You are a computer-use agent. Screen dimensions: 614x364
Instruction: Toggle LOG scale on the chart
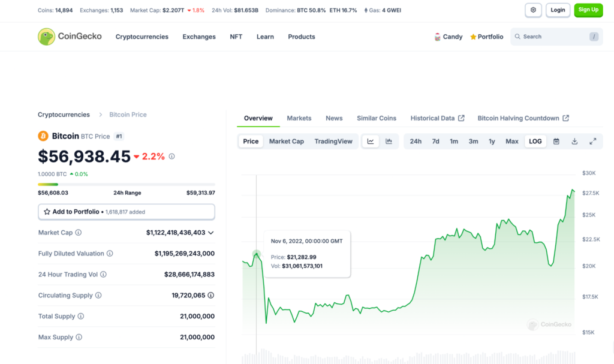pyautogui.click(x=535, y=141)
